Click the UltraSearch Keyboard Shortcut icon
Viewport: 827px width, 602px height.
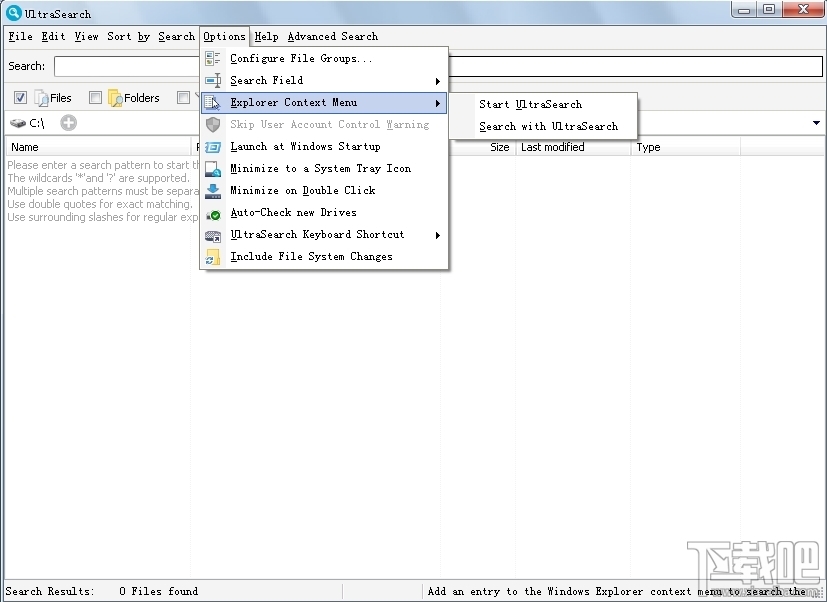click(213, 236)
